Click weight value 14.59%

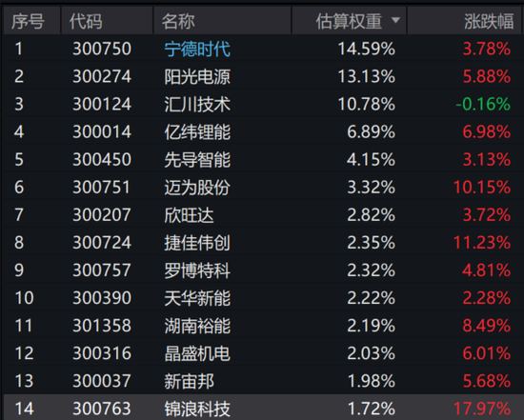(x=367, y=49)
